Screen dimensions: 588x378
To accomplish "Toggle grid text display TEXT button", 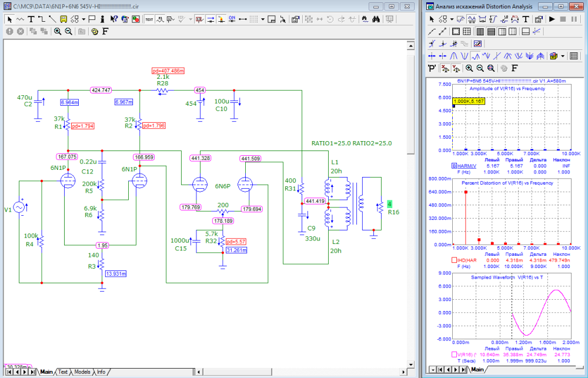I will pos(149,19).
